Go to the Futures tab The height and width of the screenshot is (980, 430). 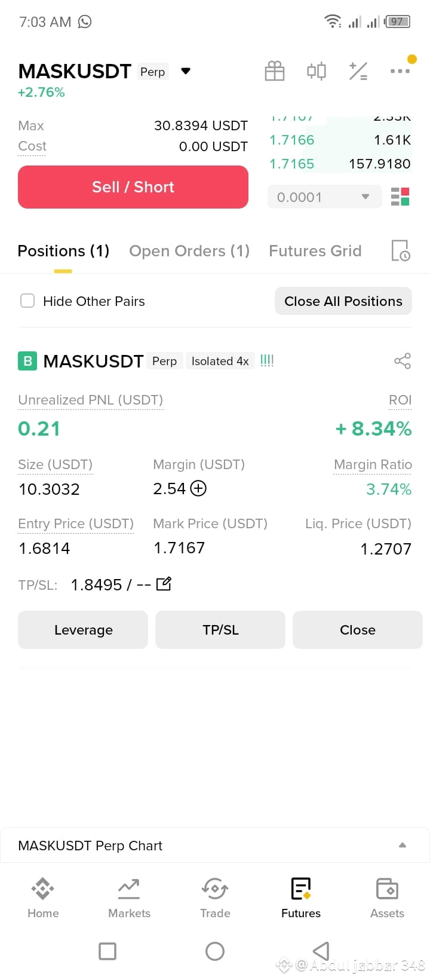(x=301, y=898)
